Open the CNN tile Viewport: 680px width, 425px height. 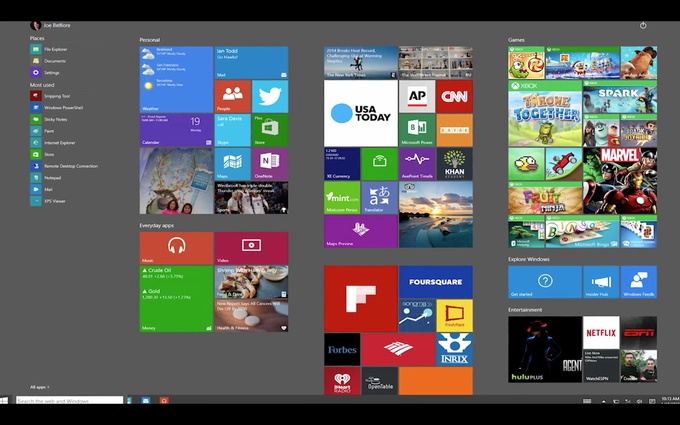[454, 96]
